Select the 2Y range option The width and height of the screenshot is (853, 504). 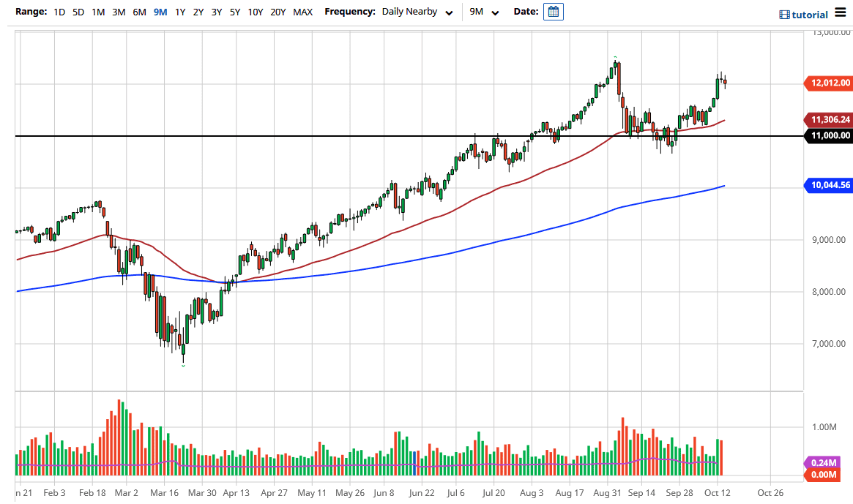pyautogui.click(x=198, y=12)
